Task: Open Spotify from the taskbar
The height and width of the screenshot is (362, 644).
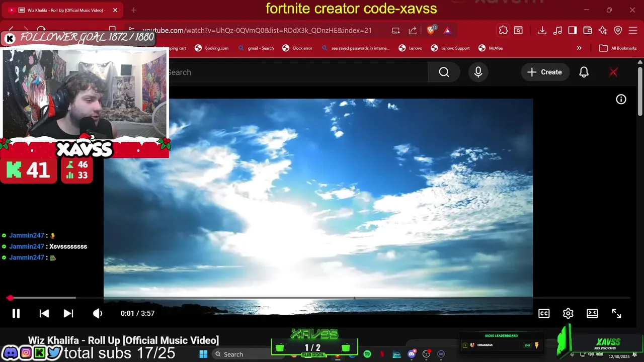Action: tap(367, 354)
